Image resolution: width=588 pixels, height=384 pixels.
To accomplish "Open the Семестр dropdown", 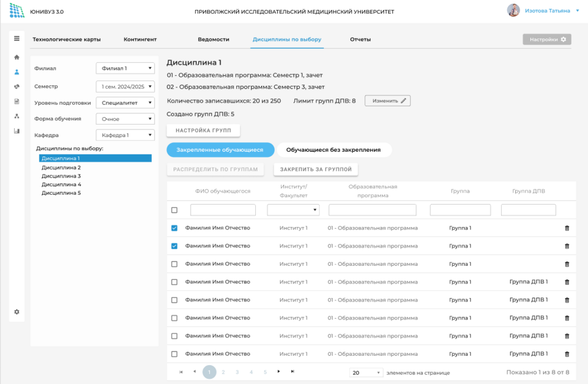I will tap(124, 86).
